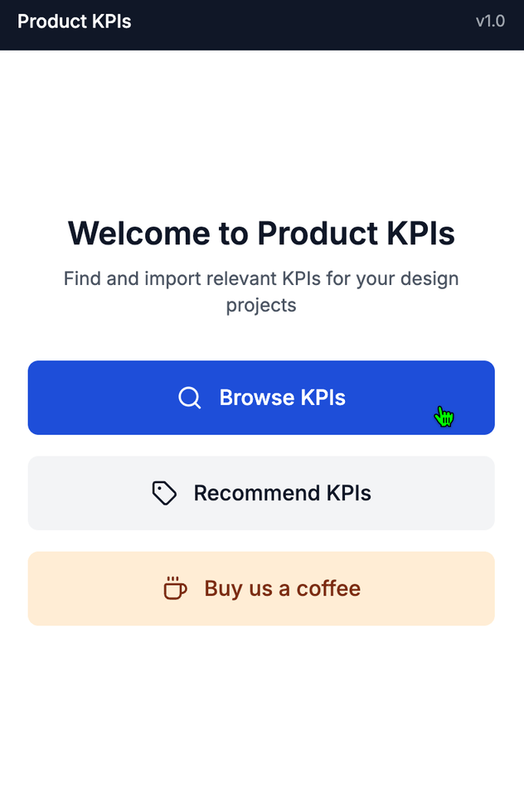Get KPI recommendations via the gray button
This screenshot has height=812, width=524.
pyautogui.click(x=261, y=493)
